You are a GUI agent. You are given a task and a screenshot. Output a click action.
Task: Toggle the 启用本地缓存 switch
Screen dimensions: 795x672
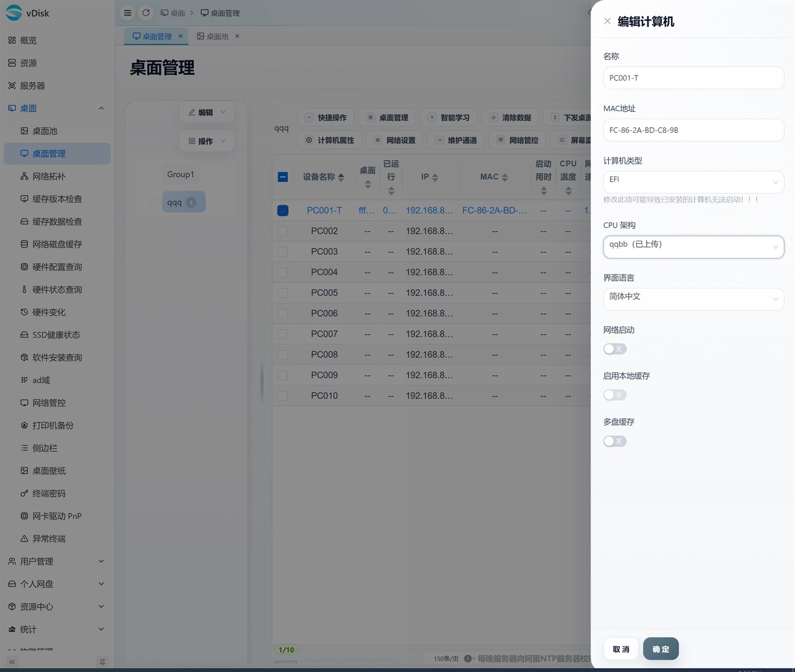(x=615, y=394)
